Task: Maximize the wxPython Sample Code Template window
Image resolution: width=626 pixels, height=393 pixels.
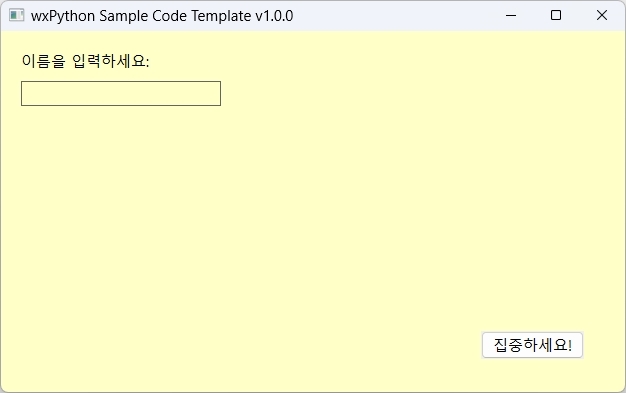Action: tap(556, 16)
